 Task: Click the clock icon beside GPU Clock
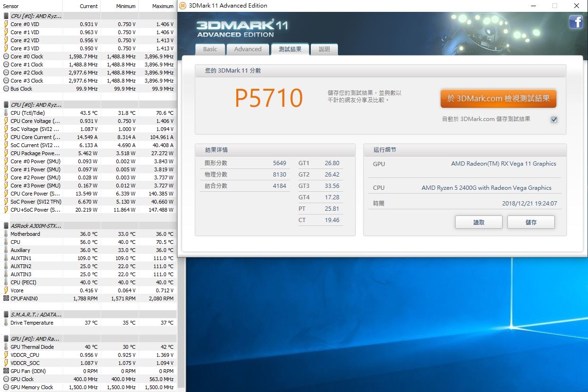click(x=6, y=379)
